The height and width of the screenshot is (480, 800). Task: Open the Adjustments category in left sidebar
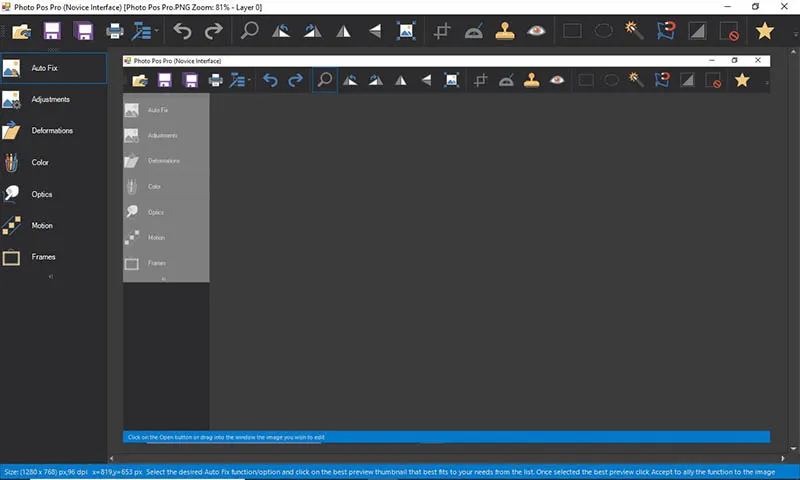pos(53,99)
